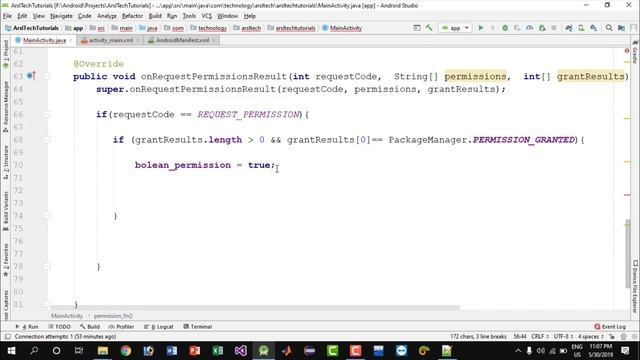Open the Event Log
640x360 pixels.
tap(610, 327)
